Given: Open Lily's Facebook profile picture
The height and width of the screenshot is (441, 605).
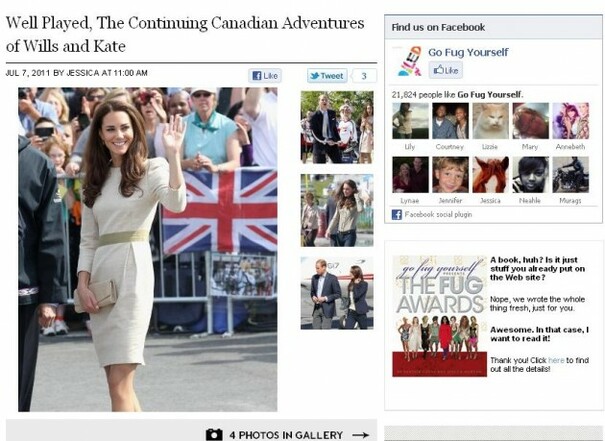Looking at the screenshot, I should tap(410, 121).
